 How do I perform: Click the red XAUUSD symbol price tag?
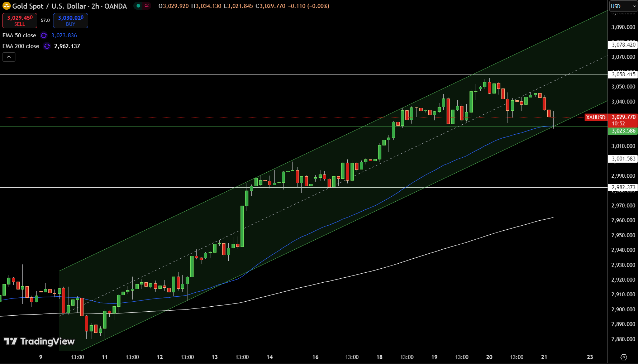(596, 118)
